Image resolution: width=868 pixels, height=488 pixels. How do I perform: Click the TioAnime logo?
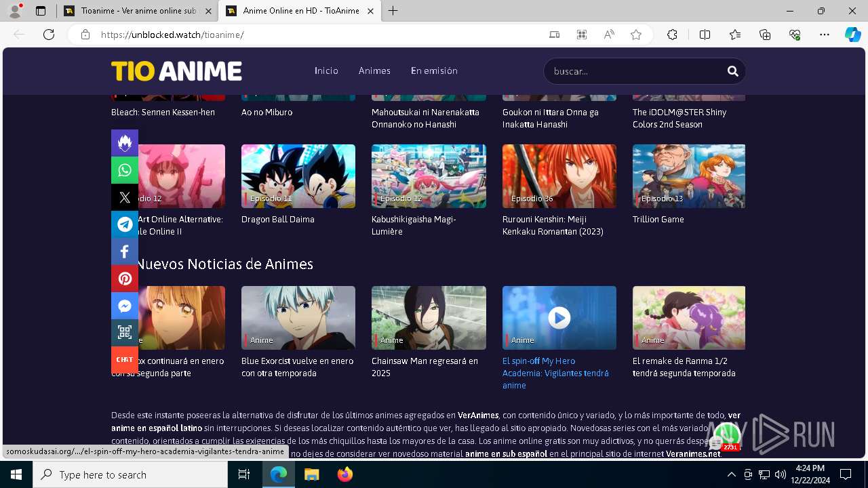point(176,71)
